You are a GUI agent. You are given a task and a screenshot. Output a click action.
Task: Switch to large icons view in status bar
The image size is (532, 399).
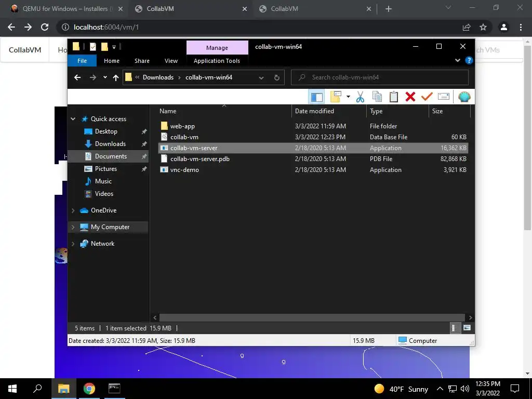(467, 328)
